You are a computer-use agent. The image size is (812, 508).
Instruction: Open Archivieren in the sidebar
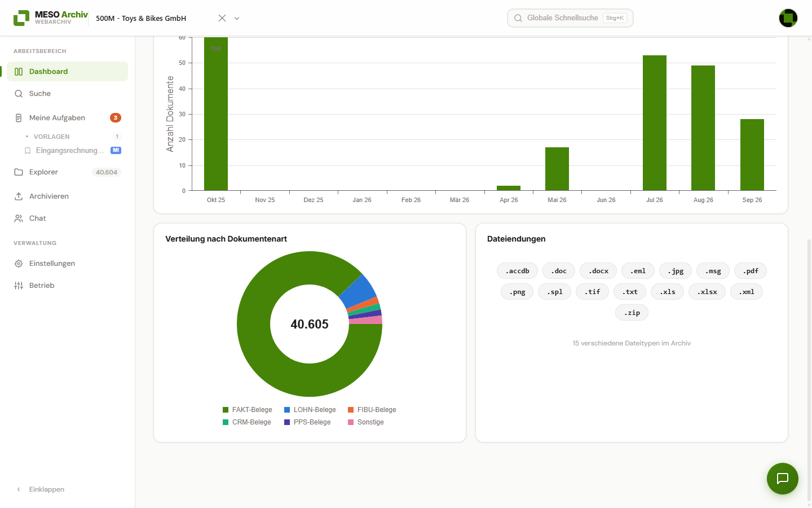67,196
